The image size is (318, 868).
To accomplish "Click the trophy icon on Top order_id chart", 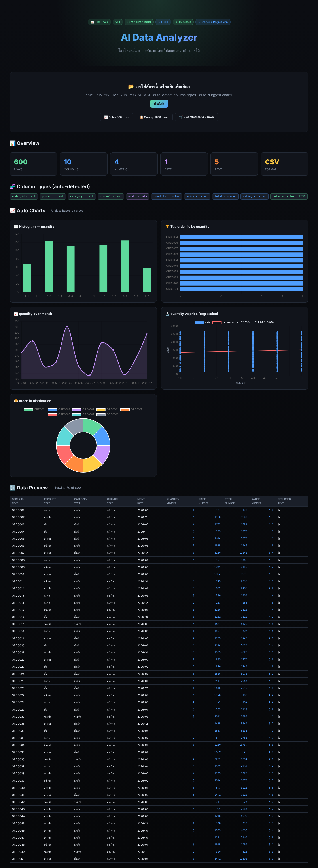I will tap(167, 227).
